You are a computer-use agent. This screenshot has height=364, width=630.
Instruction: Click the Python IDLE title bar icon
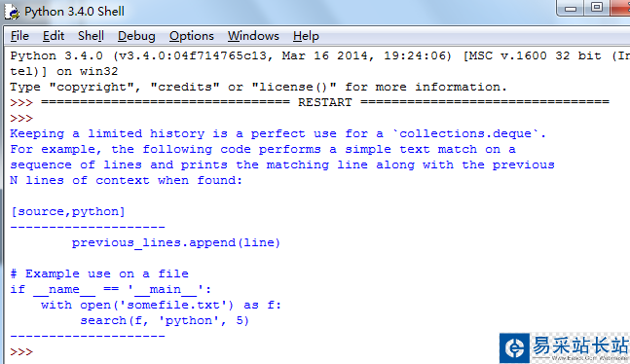(x=12, y=12)
